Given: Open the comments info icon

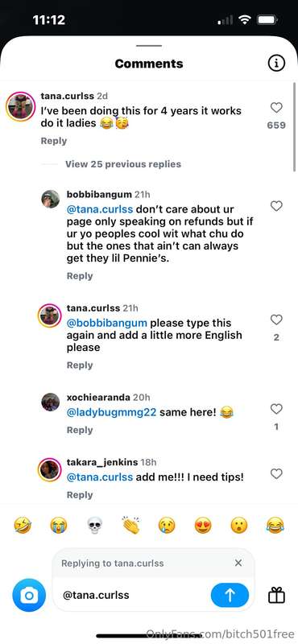Looking at the screenshot, I should coord(276,64).
